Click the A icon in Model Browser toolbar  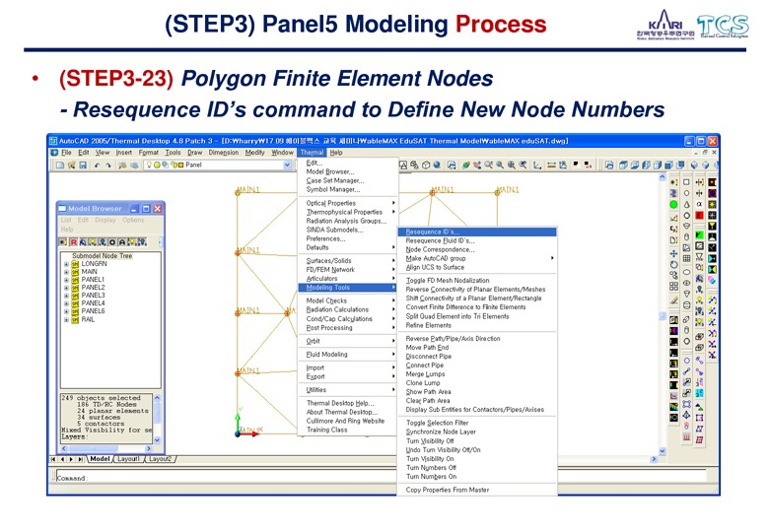[122, 242]
